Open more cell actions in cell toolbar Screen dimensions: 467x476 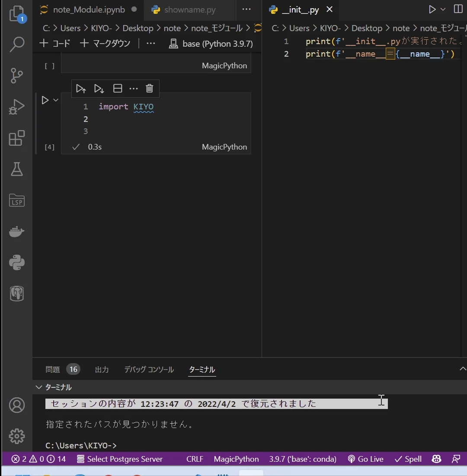click(134, 89)
